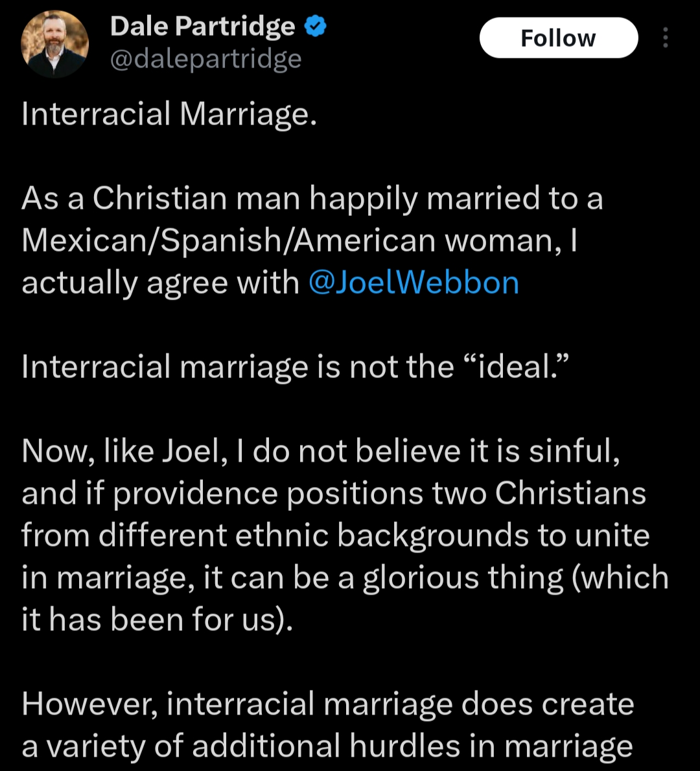Open Dale Partridge's profile avatar photo
The width and height of the screenshot is (700, 771).
[54, 43]
